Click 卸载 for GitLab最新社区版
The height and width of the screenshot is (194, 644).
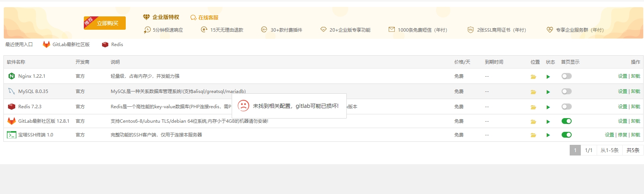click(x=636, y=121)
